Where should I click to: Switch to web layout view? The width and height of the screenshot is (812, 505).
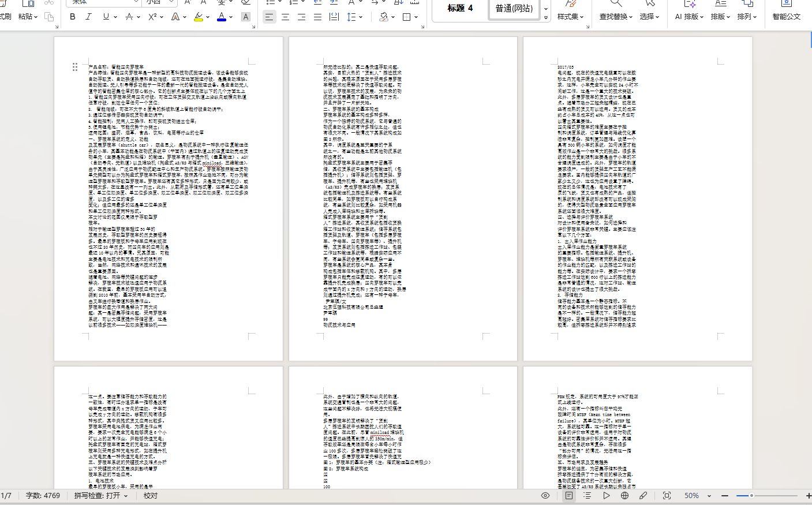coord(624,495)
